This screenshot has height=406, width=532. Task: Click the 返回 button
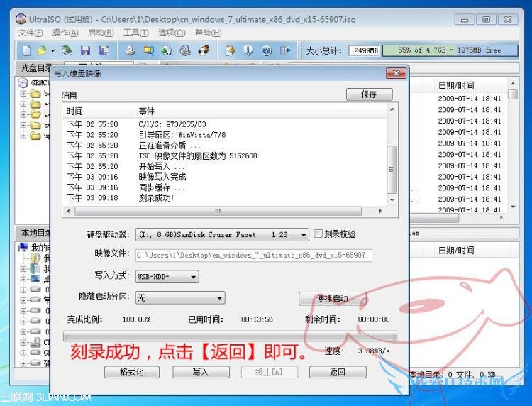point(338,372)
